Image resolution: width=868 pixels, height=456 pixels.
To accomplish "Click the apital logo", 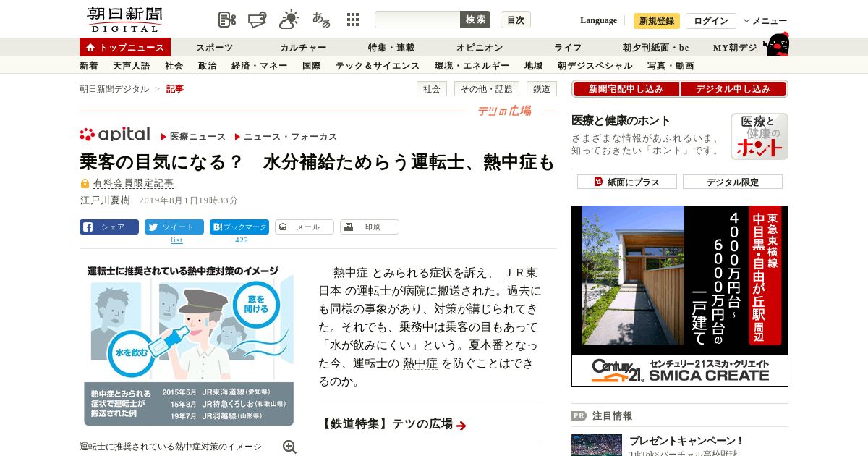I will [x=115, y=134].
